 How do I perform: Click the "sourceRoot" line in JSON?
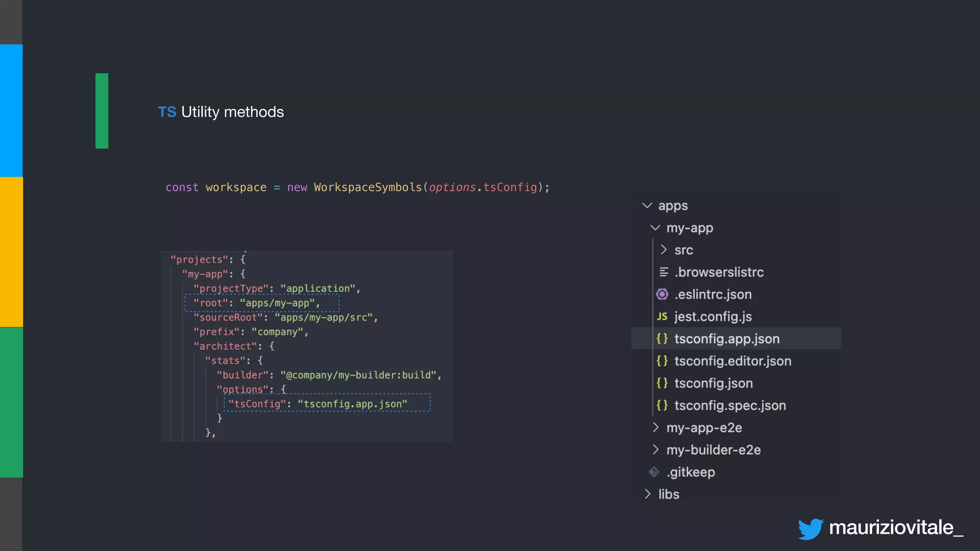[286, 317]
